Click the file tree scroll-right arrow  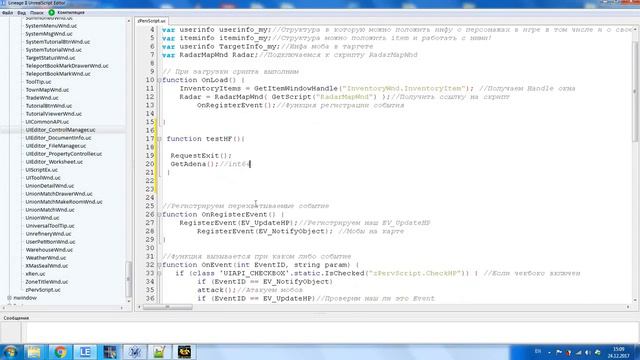[x=122, y=308]
